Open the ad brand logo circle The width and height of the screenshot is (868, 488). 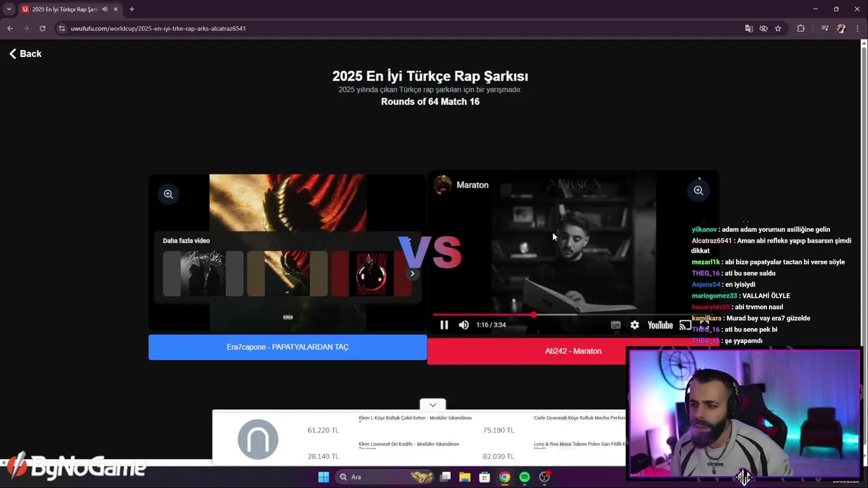click(258, 439)
